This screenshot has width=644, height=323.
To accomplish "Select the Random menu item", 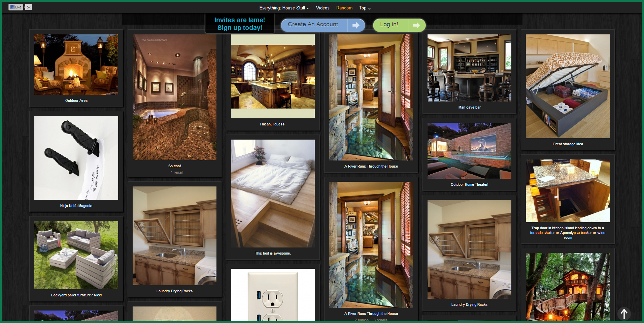I will (x=344, y=8).
